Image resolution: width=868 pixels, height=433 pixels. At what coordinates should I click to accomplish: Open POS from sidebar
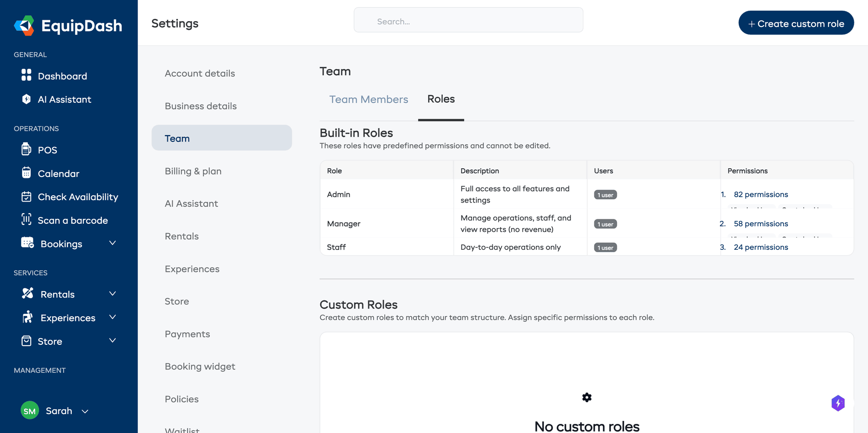47,150
